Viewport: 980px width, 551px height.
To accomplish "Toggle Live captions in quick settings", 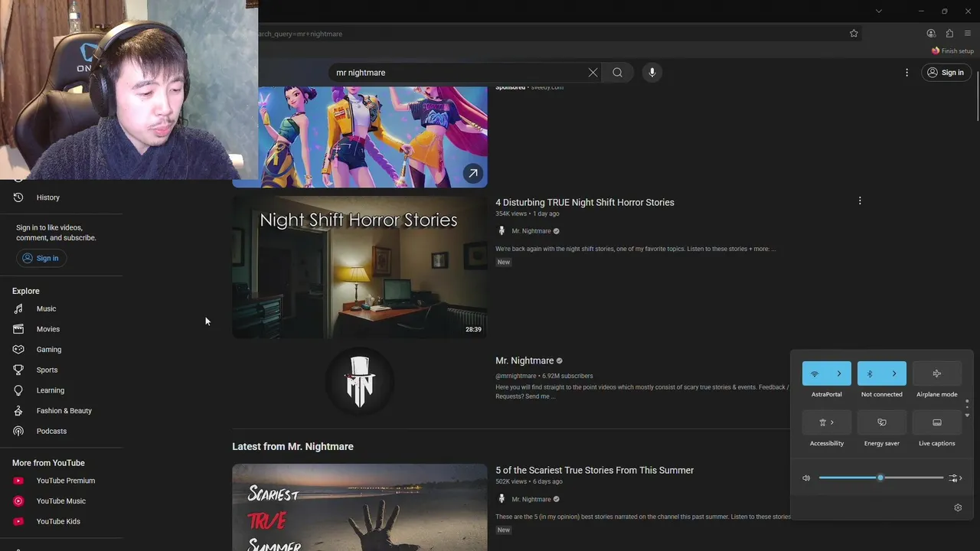I will click(937, 422).
